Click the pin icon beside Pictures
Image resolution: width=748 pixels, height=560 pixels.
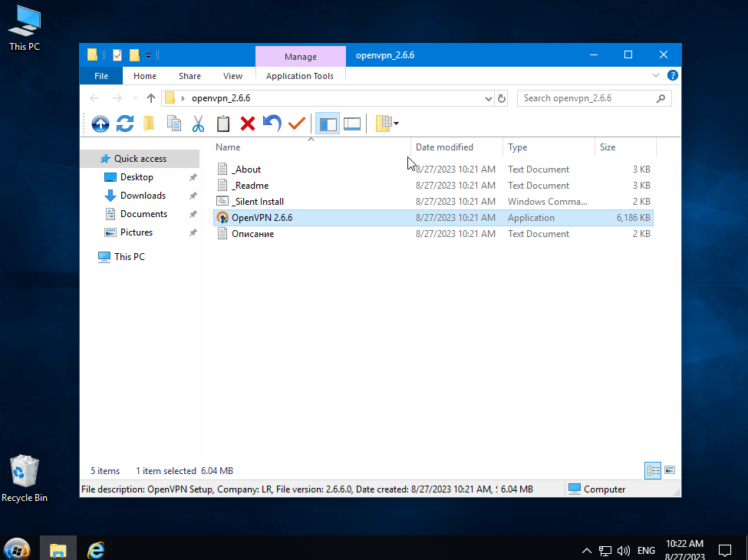(193, 232)
